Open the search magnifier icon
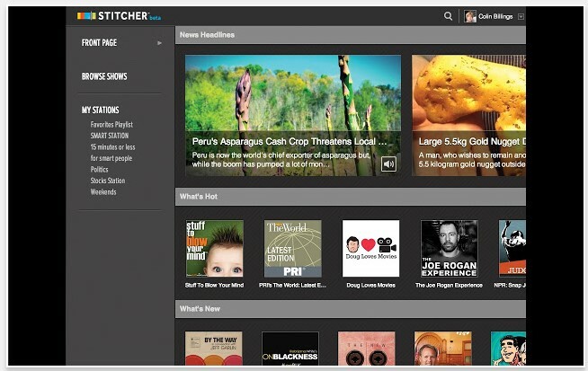The height and width of the screenshot is (371, 588). pyautogui.click(x=448, y=16)
